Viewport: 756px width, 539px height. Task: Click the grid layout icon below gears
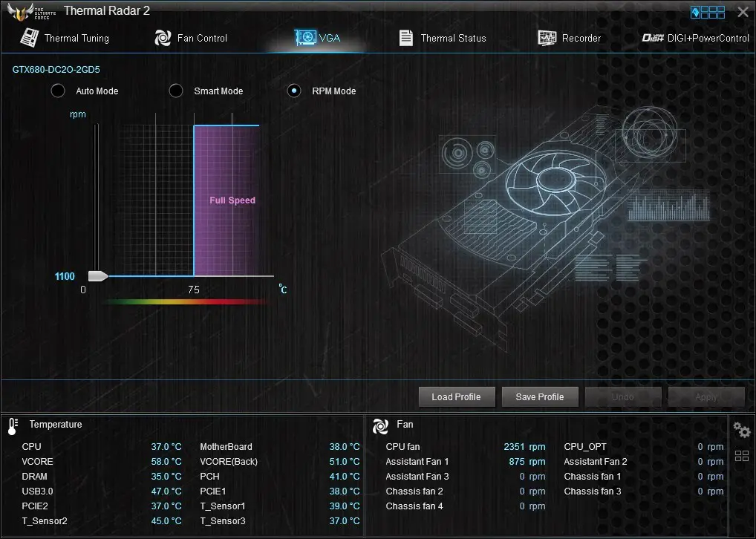[x=742, y=456]
